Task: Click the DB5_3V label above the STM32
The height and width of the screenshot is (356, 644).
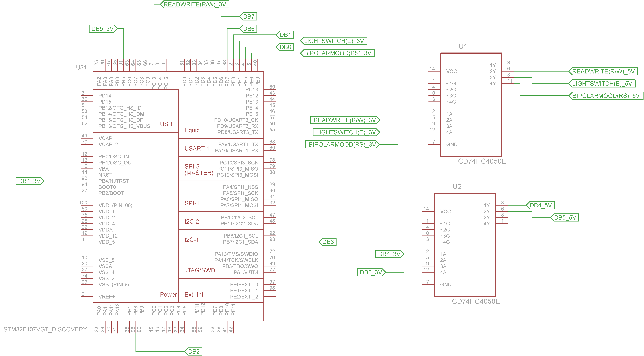Action: [103, 29]
